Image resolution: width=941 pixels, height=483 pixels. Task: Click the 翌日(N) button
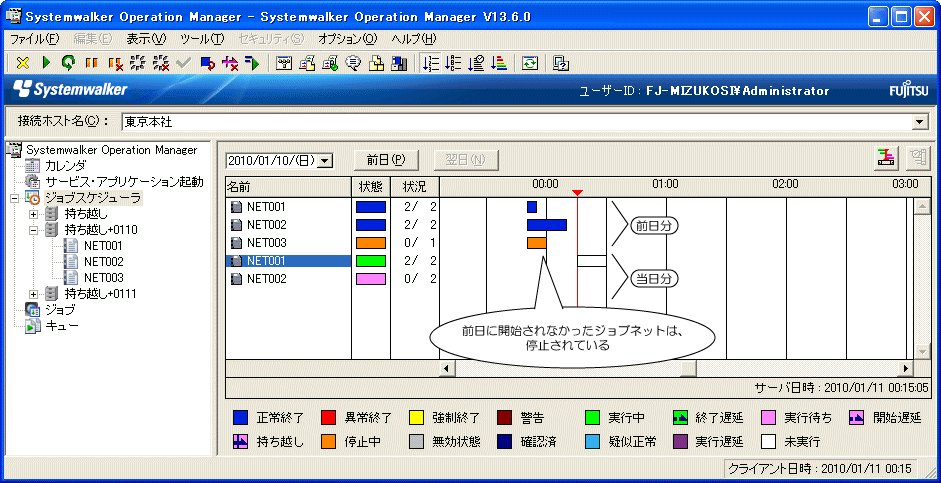coord(465,160)
